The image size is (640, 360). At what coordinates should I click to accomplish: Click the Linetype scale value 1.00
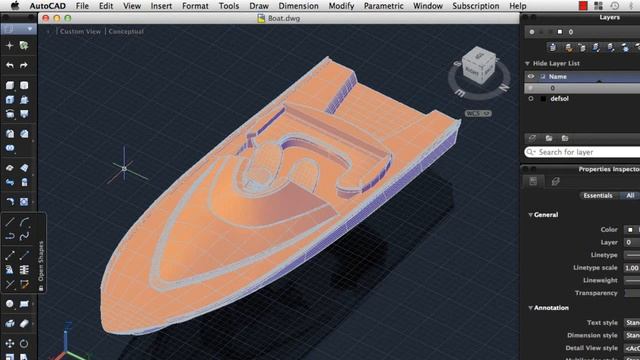[x=632, y=268]
